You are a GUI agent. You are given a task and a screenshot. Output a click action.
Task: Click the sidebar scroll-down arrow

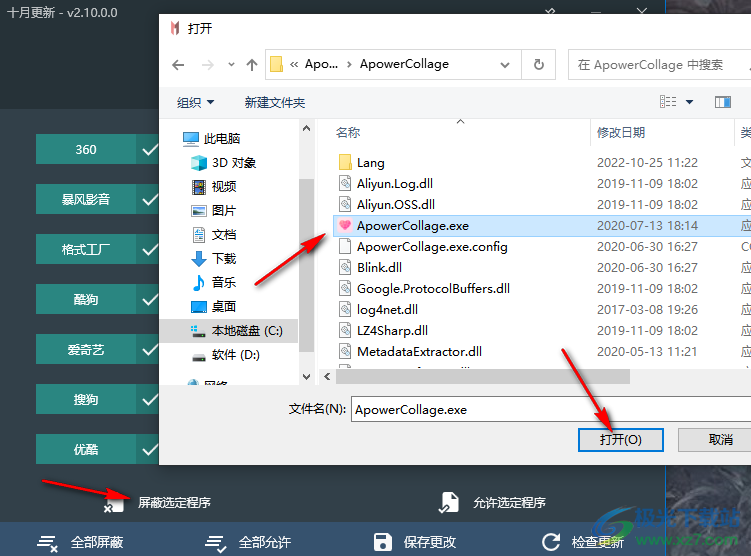pos(307,377)
